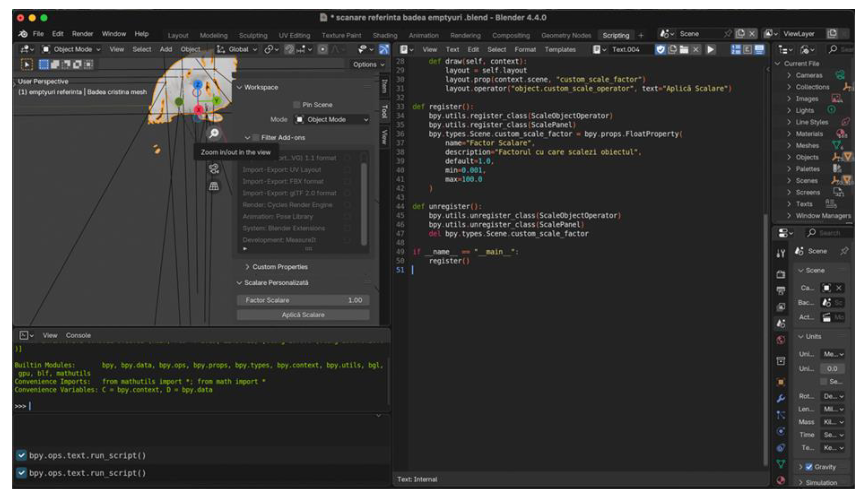Viewport: 868px width, 496px height.
Task: Run the script with the play button
Action: 710,50
